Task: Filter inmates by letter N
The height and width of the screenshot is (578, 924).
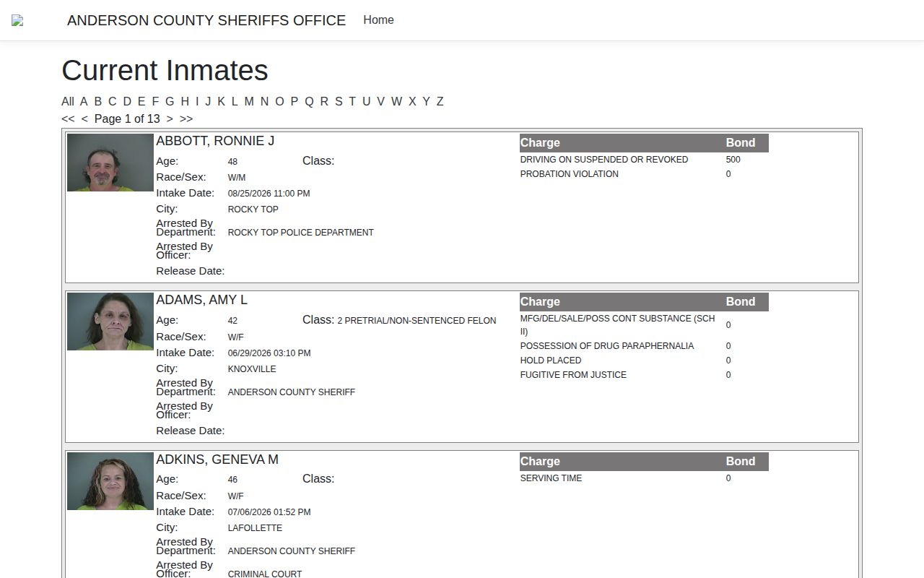Action: tap(264, 101)
